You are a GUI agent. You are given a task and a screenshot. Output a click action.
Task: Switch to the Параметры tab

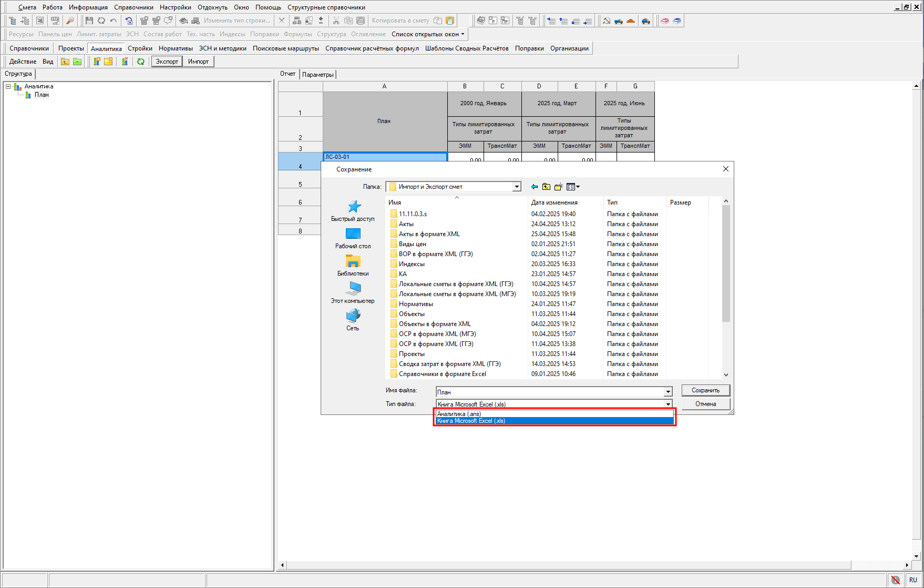318,75
